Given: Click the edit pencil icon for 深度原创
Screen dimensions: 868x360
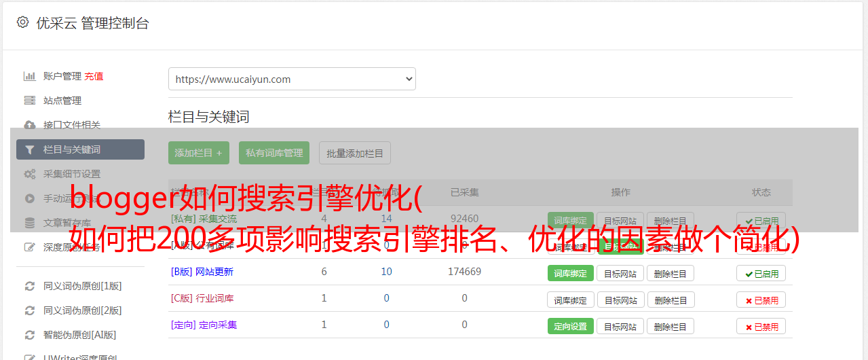Looking at the screenshot, I should point(29,247).
